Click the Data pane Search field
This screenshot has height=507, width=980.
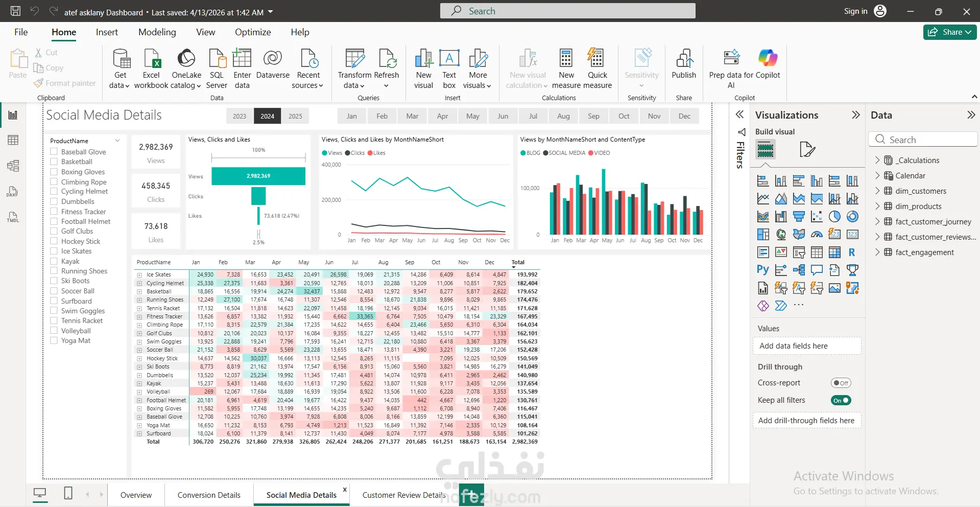point(922,140)
